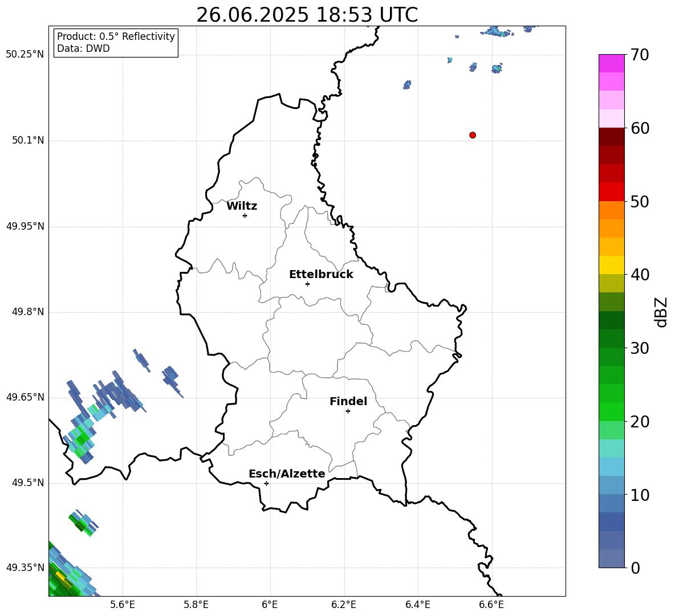Pick the yellow colorbar swatch above 40
The image size is (675, 616).
tap(611, 265)
